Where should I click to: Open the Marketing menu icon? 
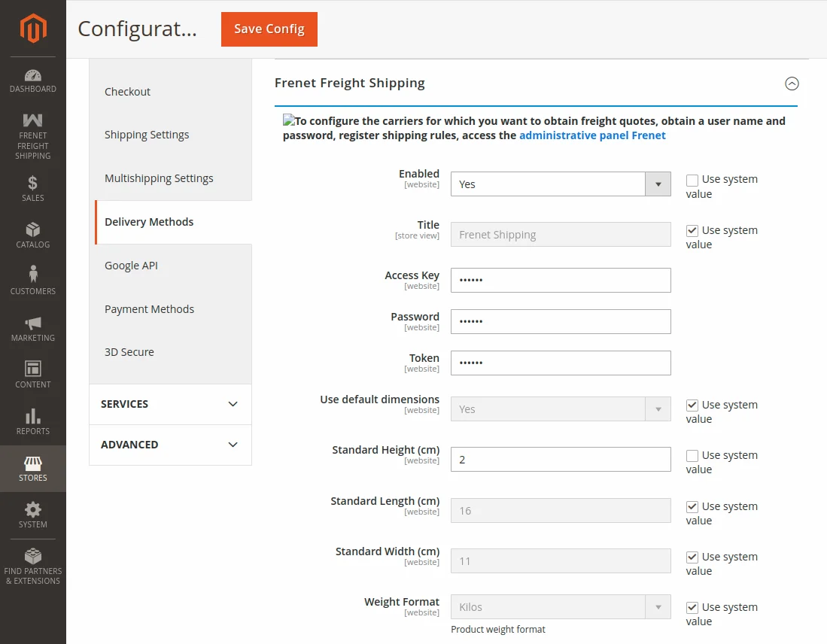32,327
